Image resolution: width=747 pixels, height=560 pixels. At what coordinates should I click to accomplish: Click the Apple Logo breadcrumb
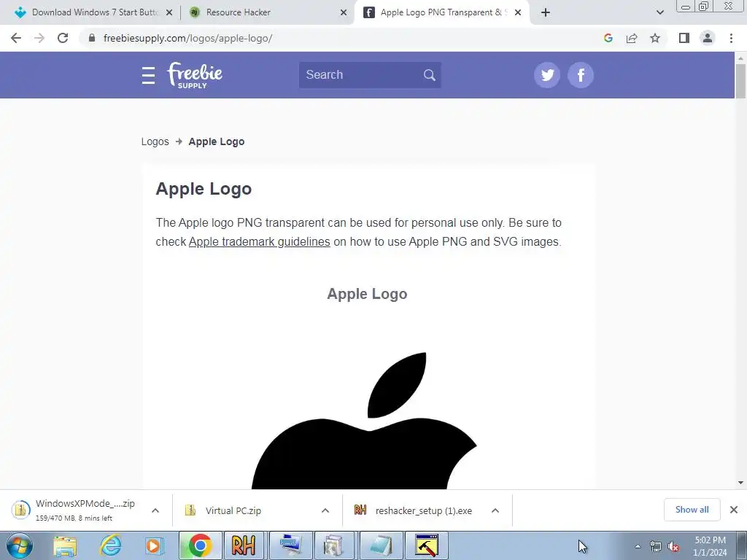[x=216, y=141]
